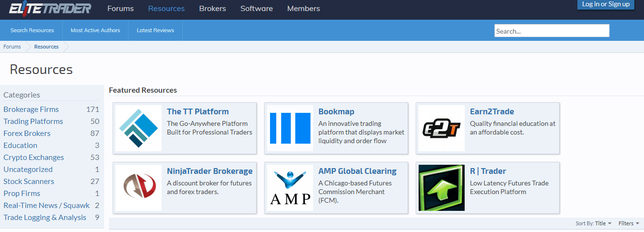Expand the Filters dropdown
Screen dimensions: 644x232
[x=629, y=223]
